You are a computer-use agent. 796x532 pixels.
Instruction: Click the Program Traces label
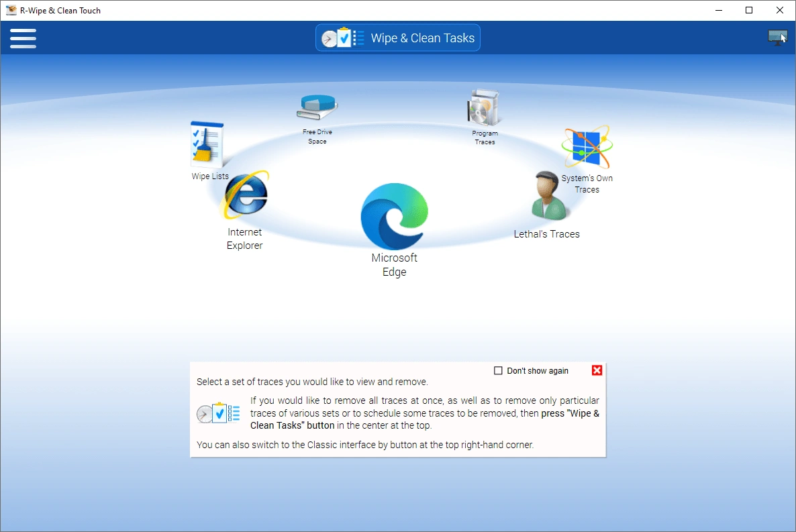tap(485, 138)
